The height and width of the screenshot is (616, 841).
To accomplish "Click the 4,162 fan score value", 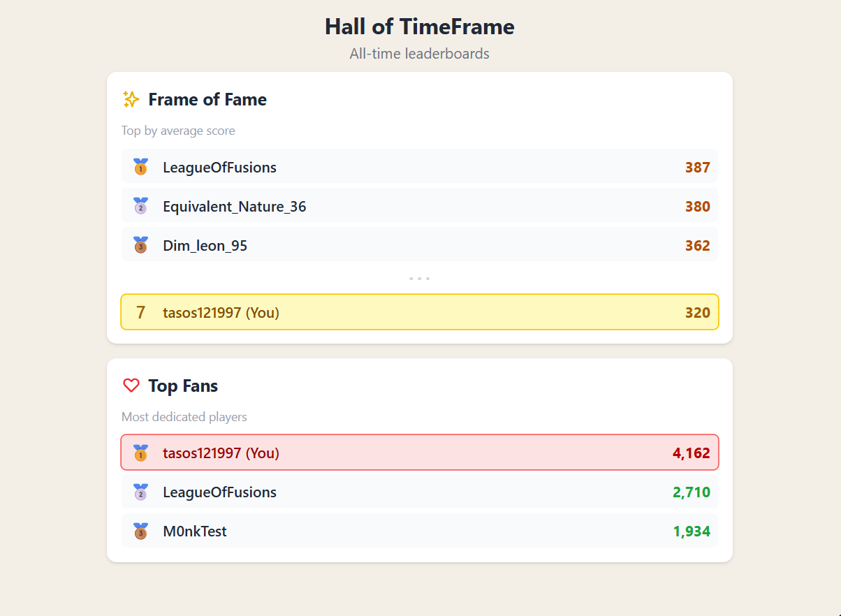I will [692, 453].
